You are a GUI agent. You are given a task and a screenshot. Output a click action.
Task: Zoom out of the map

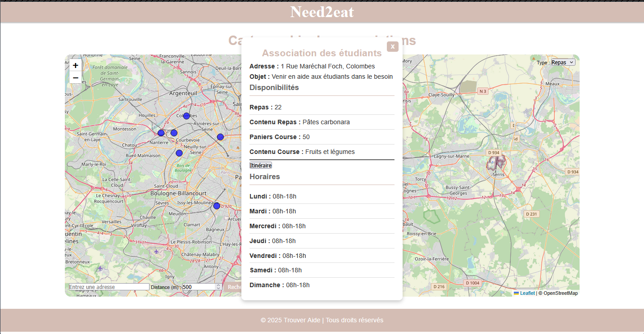[76, 77]
